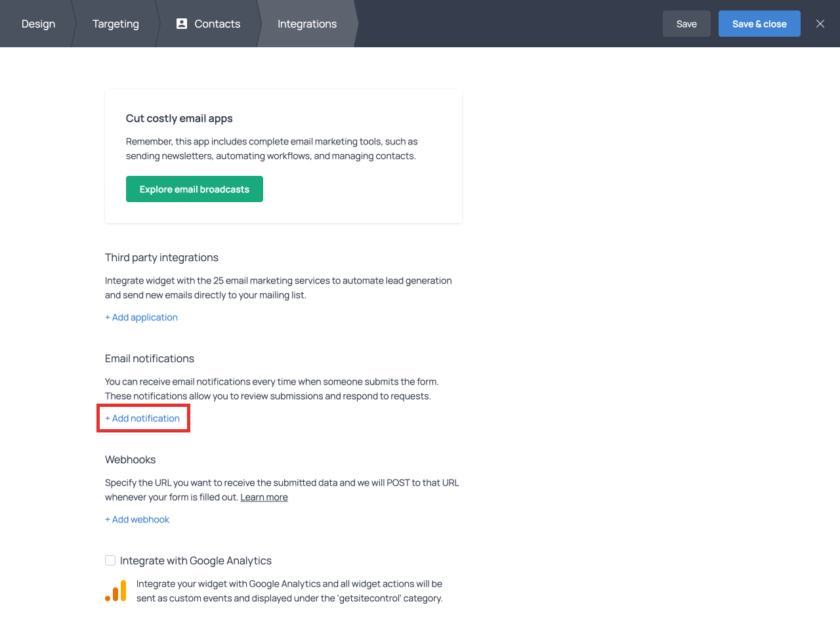The width and height of the screenshot is (840, 630).
Task: Add a third party application
Action: [141, 317]
